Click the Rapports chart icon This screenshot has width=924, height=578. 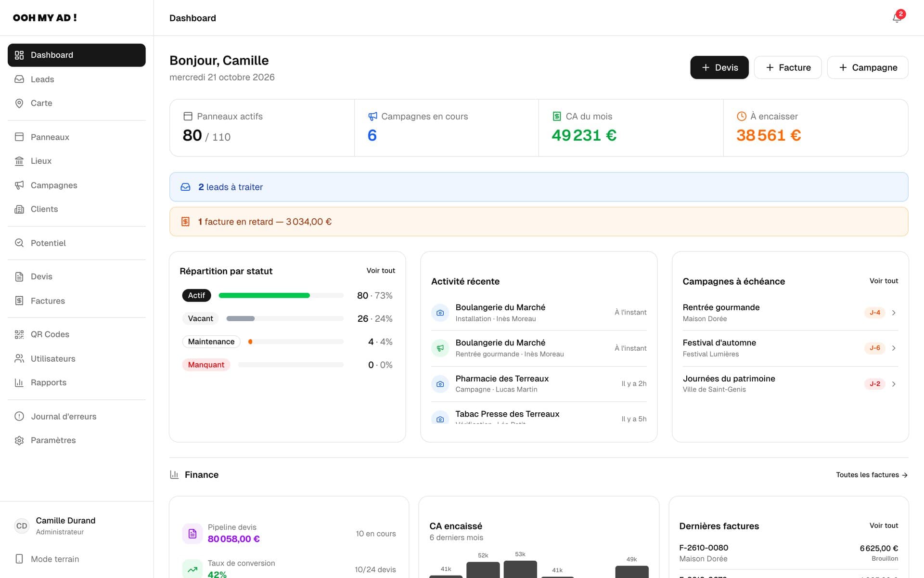click(19, 382)
